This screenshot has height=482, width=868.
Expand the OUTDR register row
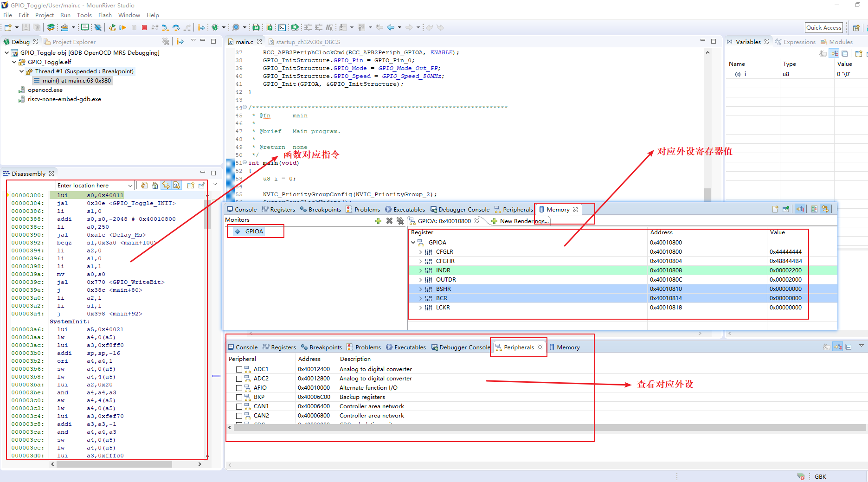click(420, 279)
